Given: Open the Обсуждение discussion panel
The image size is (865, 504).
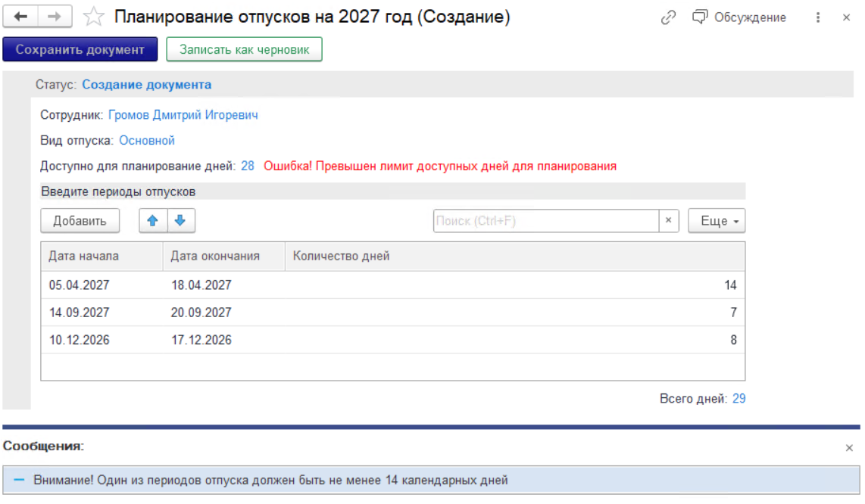Looking at the screenshot, I should click(739, 17).
